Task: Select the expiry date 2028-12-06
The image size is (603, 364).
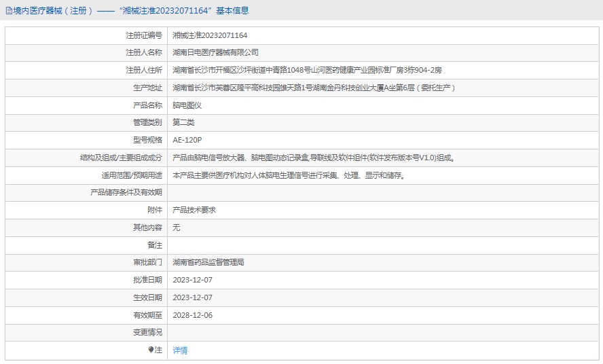Action: click(x=192, y=315)
